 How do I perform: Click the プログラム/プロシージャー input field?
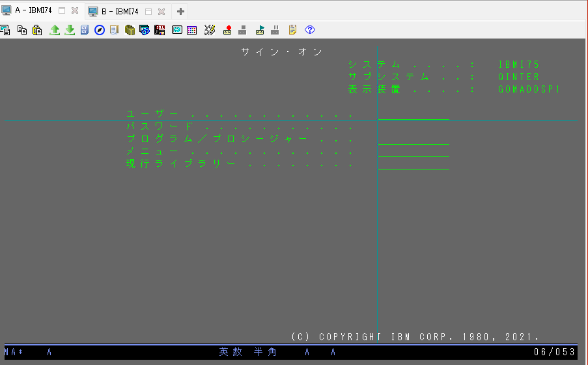pos(413,139)
